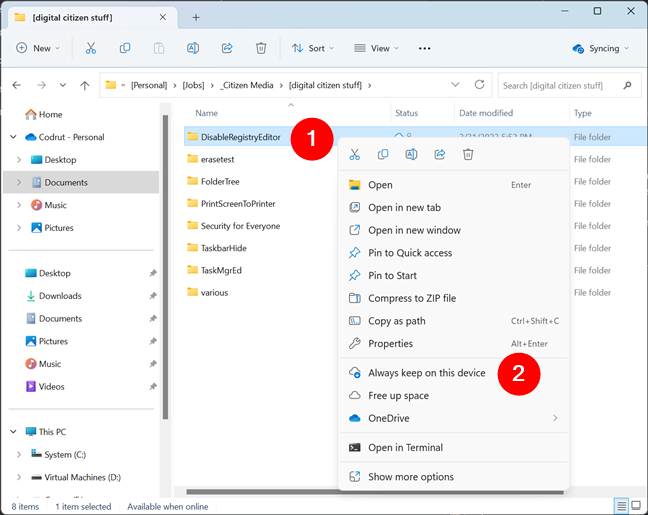The width and height of the screenshot is (648, 515).
Task: Click the Share icon in the context menu
Action: pos(440,154)
